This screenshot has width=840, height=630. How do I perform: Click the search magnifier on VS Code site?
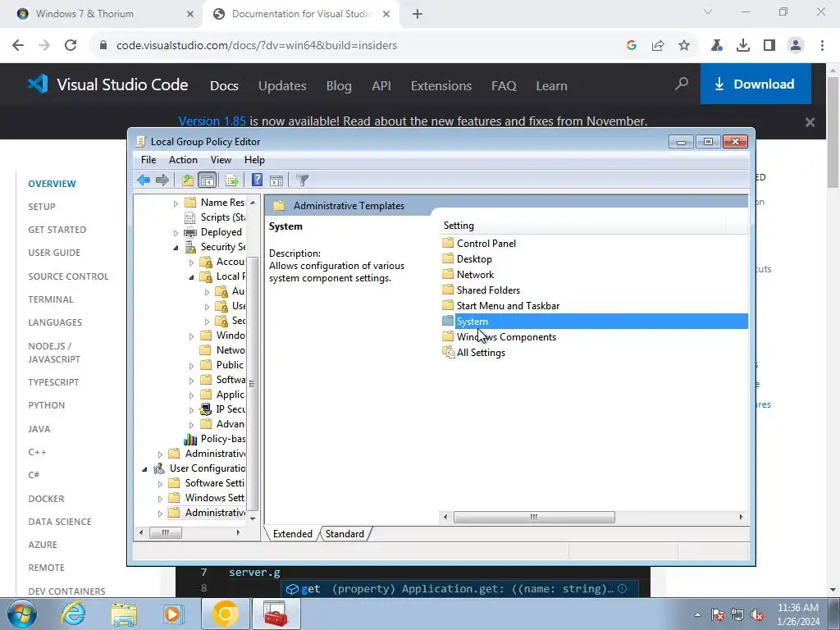(x=682, y=84)
